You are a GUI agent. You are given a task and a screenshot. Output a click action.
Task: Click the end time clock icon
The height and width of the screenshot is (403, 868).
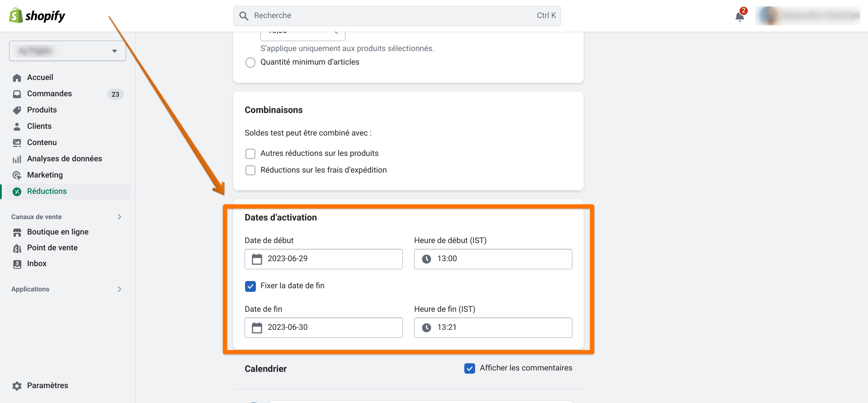click(426, 328)
